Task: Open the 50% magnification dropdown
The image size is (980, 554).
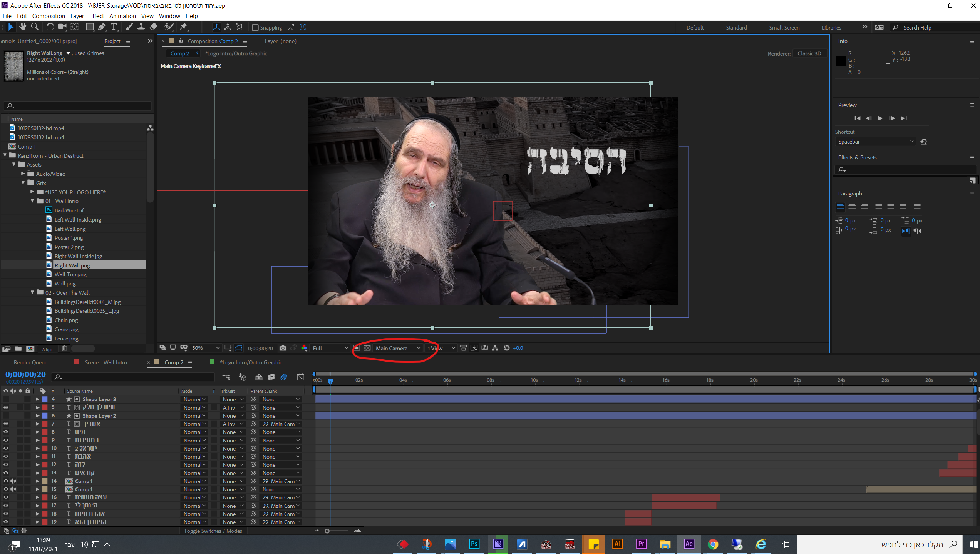Action: pos(205,348)
